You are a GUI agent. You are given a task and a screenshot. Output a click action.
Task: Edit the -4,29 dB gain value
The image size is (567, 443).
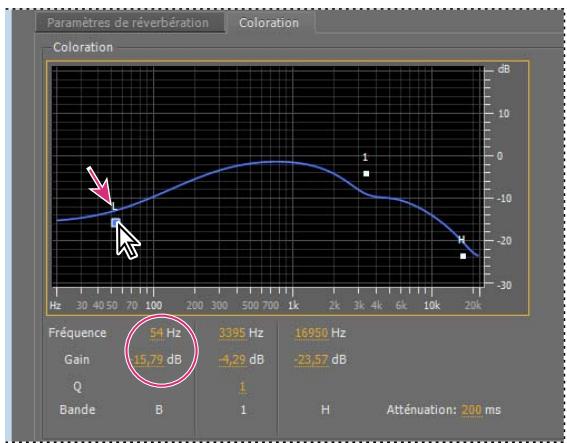pyautogui.click(x=232, y=360)
